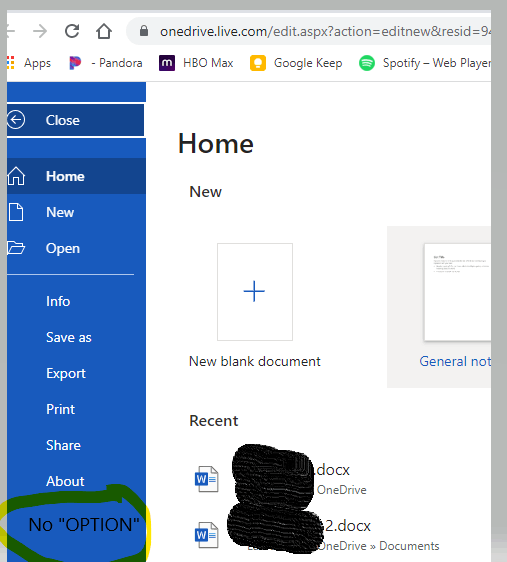Choose Save as in the sidebar
Image resolution: width=507 pixels, height=562 pixels.
[69, 337]
